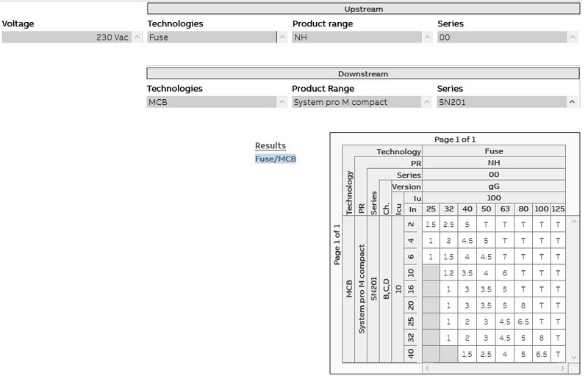
Task: Open the Downstream Technologies MCB dropdown
Action: (282, 102)
